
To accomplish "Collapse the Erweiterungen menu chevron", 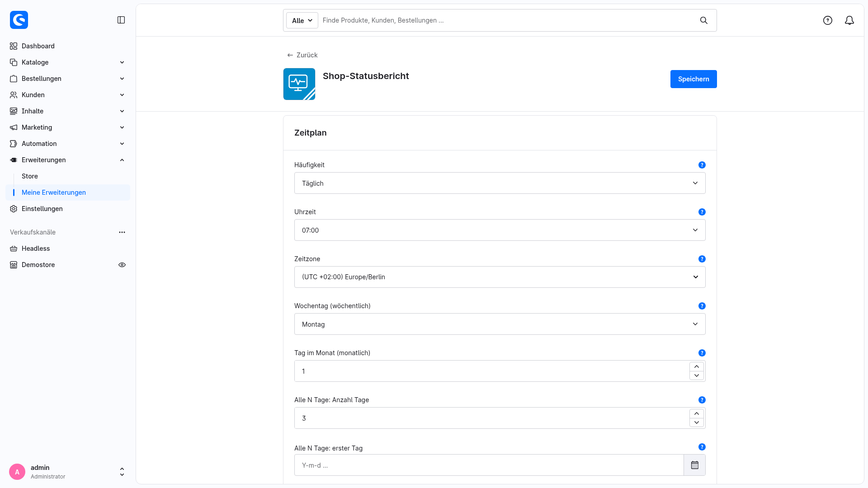I will pyautogui.click(x=122, y=160).
